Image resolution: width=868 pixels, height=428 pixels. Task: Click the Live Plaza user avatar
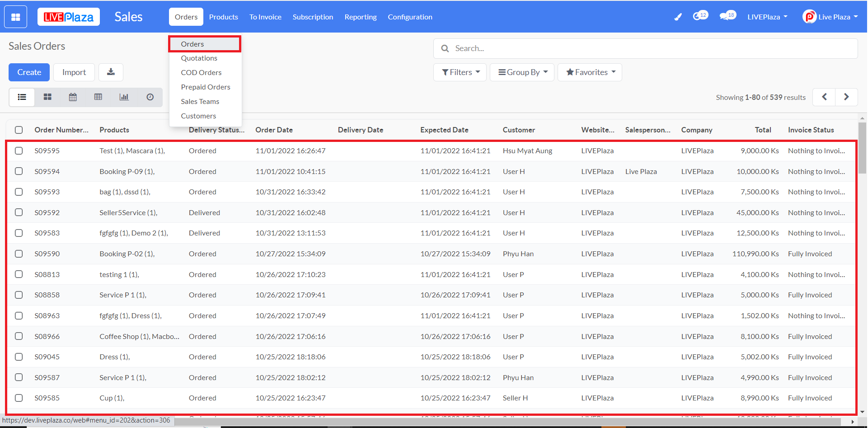click(809, 17)
